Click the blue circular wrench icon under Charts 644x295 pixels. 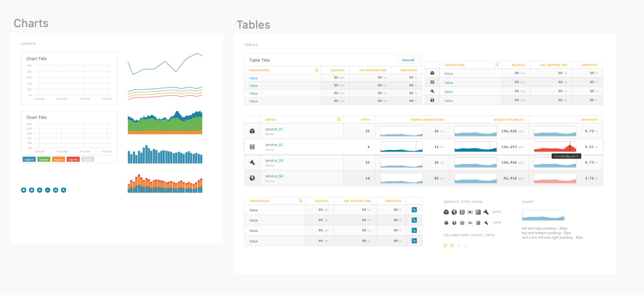tap(63, 190)
